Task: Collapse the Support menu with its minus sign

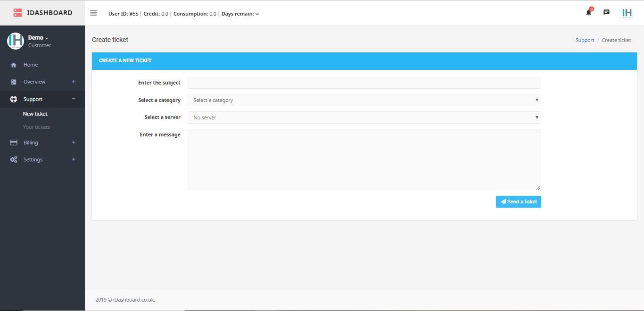Action: point(74,99)
